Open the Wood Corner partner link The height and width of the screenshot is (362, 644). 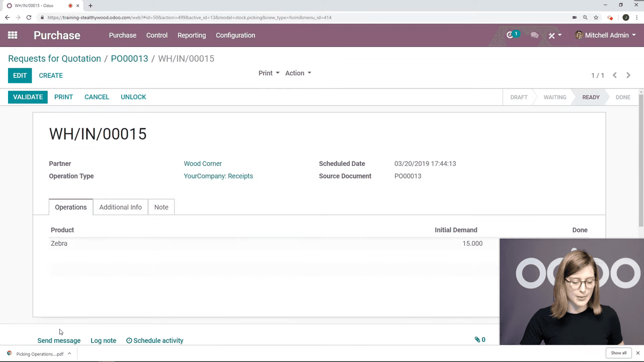(x=202, y=164)
